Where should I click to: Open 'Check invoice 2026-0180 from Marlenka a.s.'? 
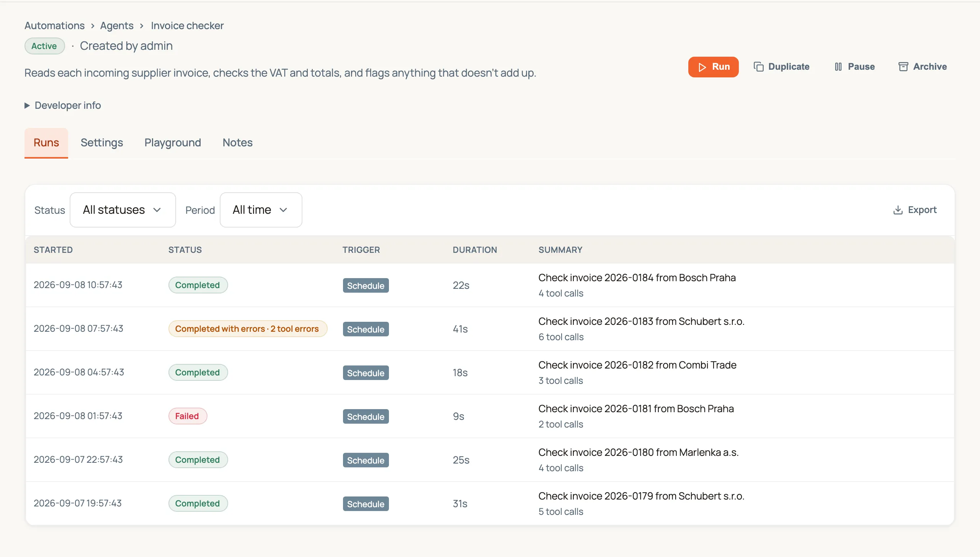click(x=639, y=452)
